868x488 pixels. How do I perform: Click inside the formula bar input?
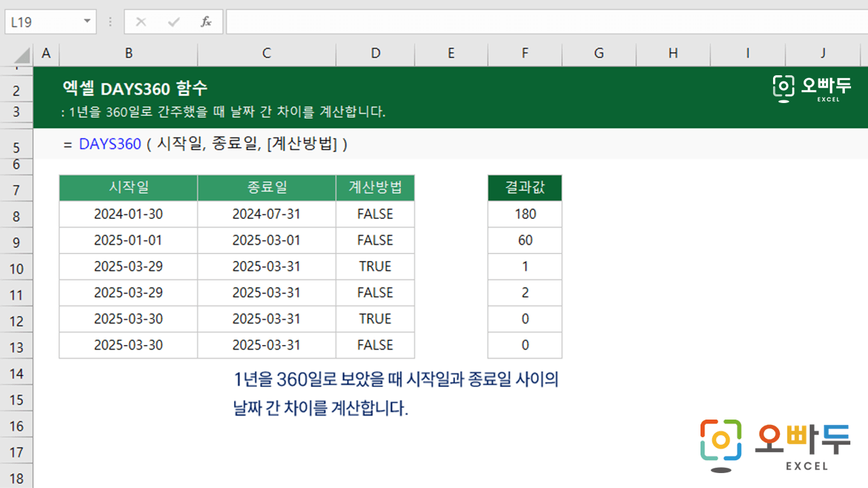coord(542,22)
